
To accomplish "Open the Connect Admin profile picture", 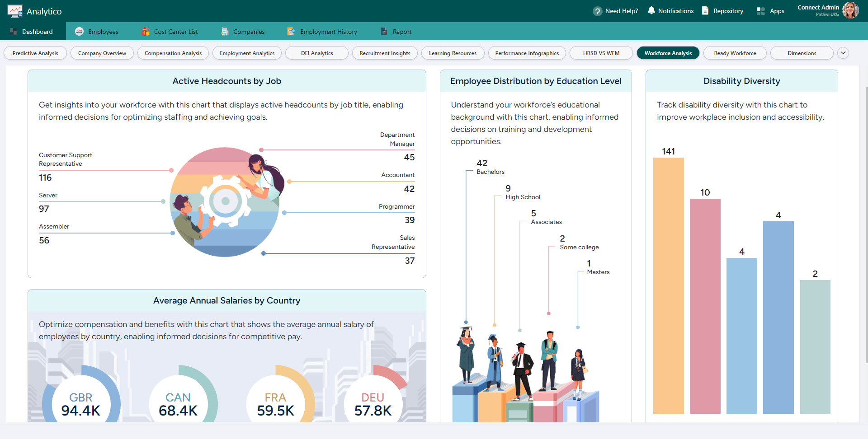I will [851, 10].
